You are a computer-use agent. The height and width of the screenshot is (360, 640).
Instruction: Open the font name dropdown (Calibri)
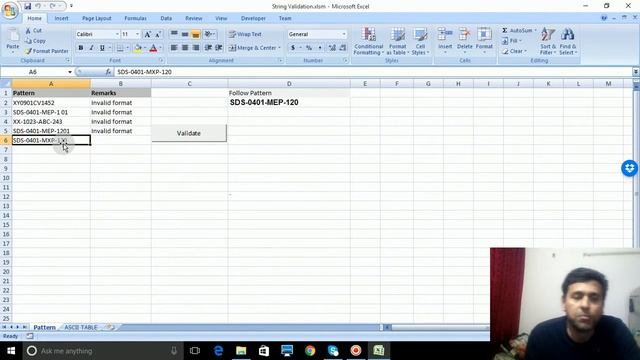(x=117, y=34)
